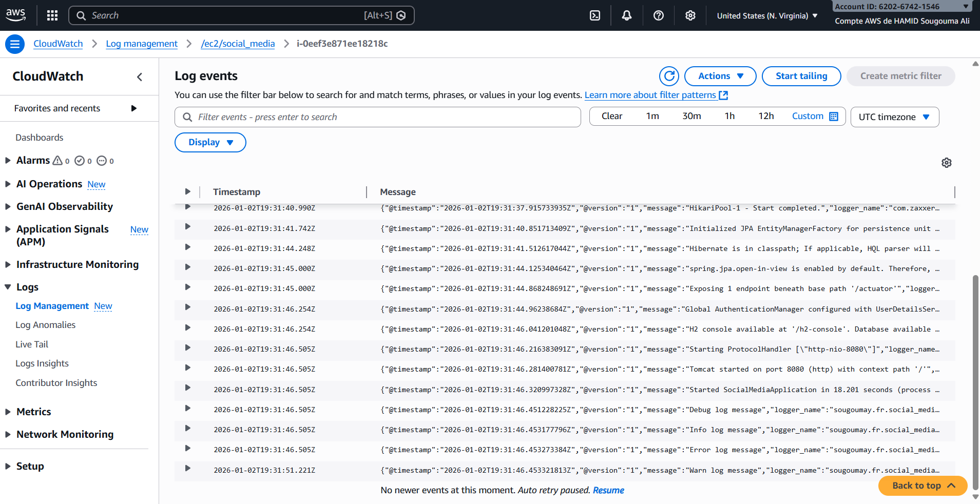This screenshot has width=980, height=504.
Task: Open the AWS services grid menu
Action: pos(52,15)
